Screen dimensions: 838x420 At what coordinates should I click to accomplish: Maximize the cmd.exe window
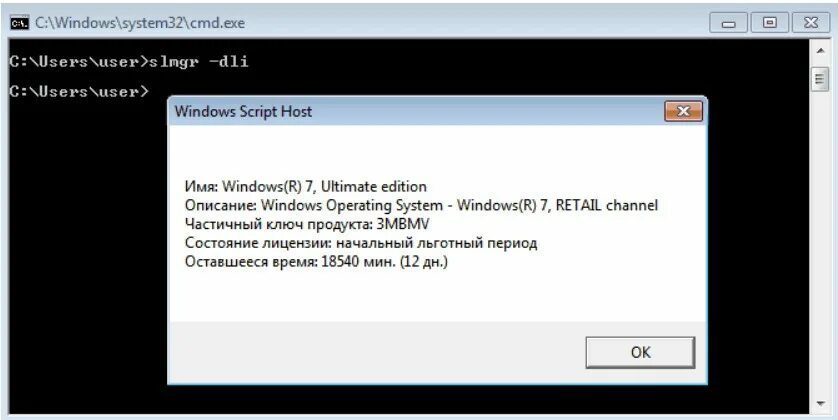click(768, 21)
